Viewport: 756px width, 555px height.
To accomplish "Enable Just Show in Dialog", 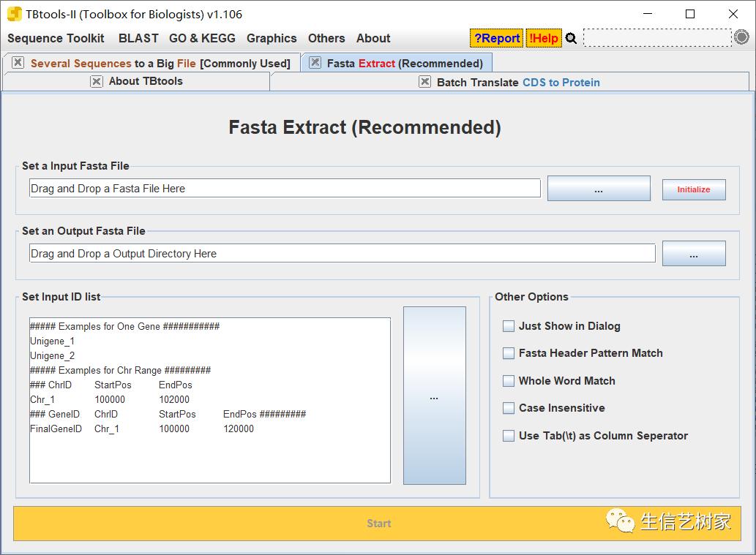I will 509,326.
